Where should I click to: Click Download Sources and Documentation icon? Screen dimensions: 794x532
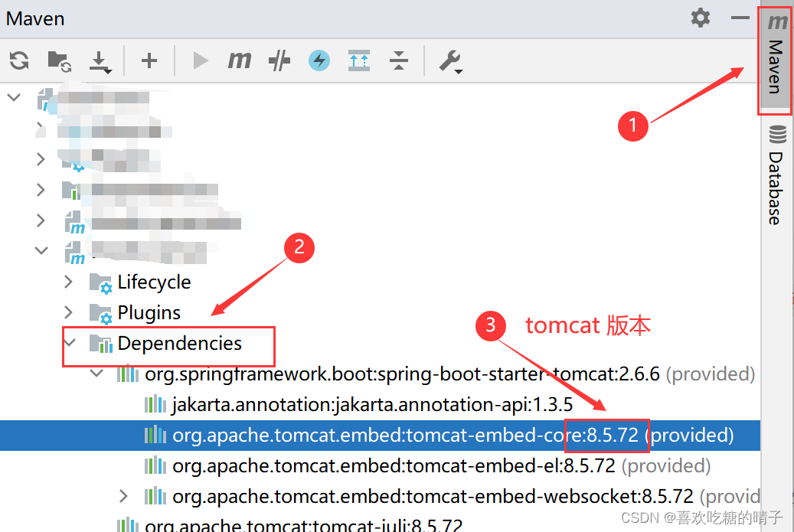100,62
